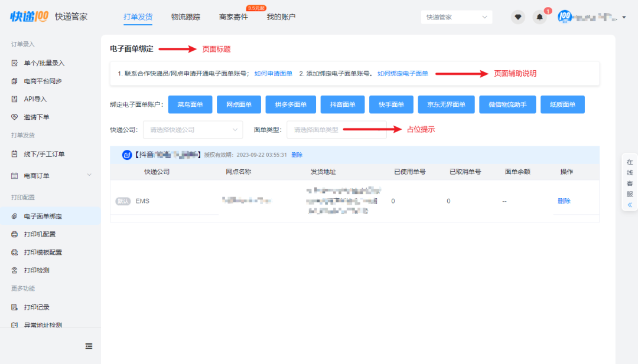
Task: Open the account menu arrow
Action: click(624, 17)
